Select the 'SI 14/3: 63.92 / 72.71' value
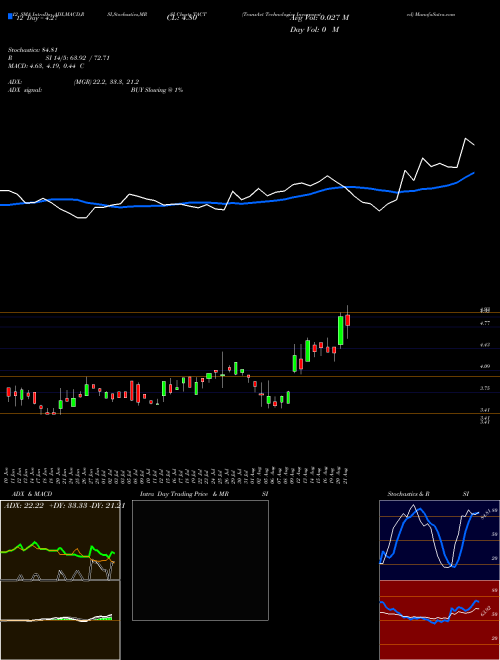This screenshot has height=660, width=500. (x=77, y=58)
